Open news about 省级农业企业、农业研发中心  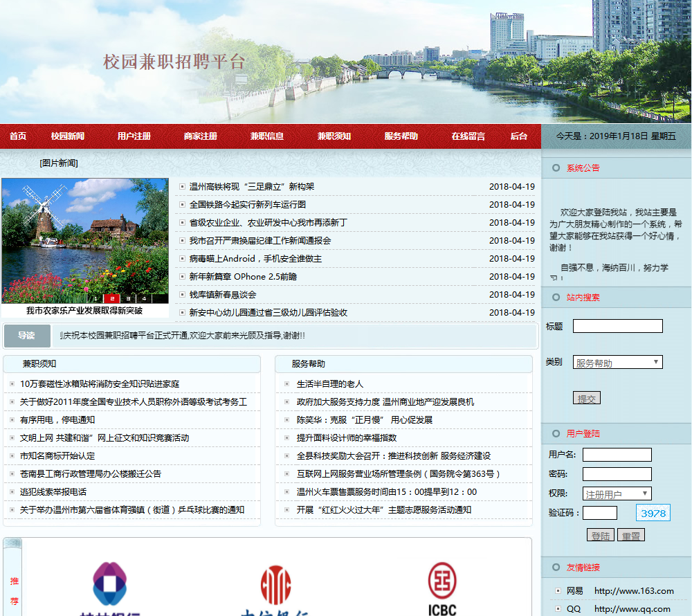point(268,223)
